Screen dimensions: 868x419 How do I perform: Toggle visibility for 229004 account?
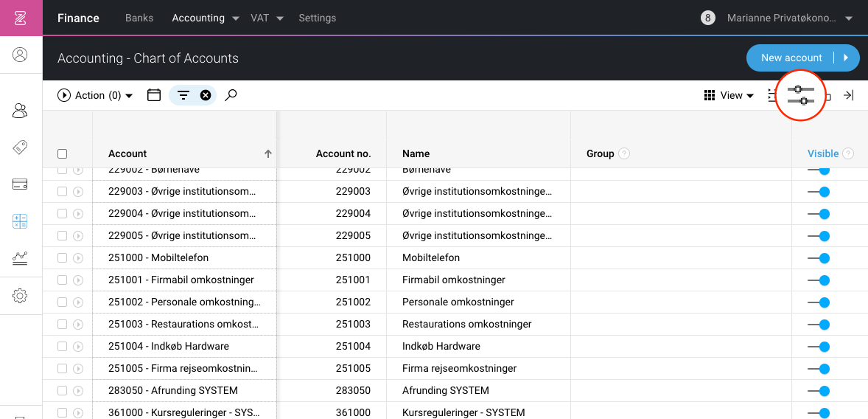tap(819, 214)
